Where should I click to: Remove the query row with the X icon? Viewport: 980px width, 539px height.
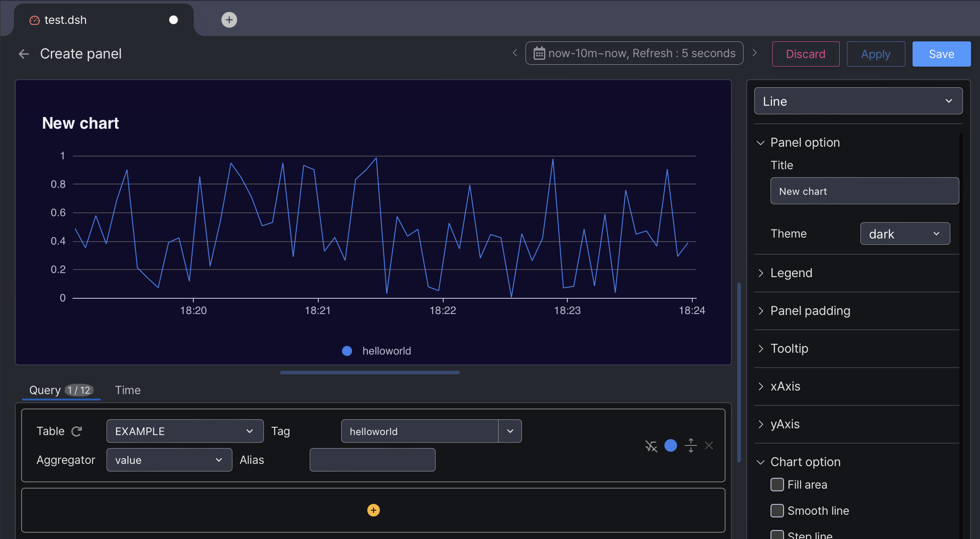[709, 446]
